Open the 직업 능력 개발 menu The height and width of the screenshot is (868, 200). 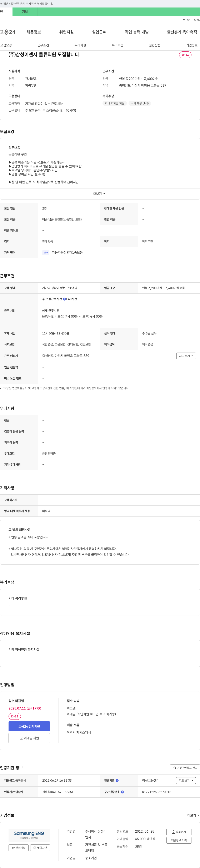137,32
